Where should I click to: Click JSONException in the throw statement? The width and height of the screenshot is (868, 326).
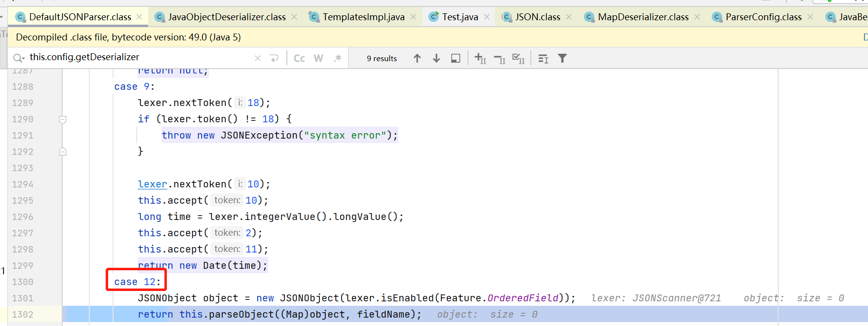pos(259,135)
